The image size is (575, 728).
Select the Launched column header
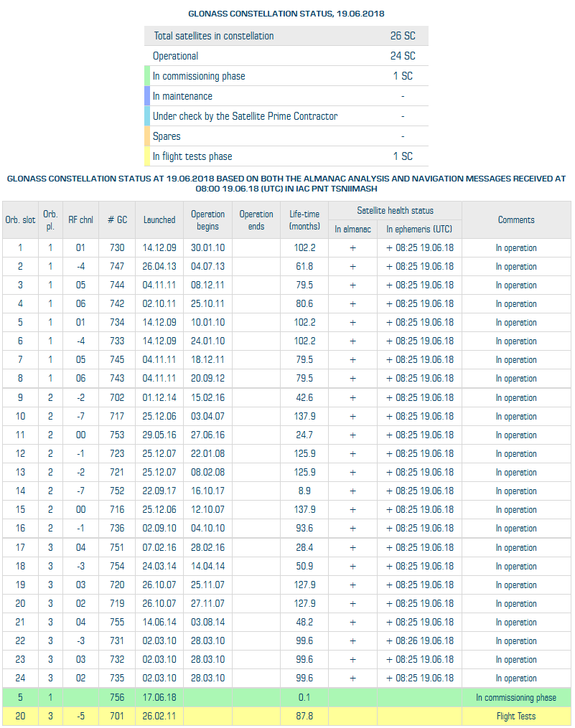point(159,220)
